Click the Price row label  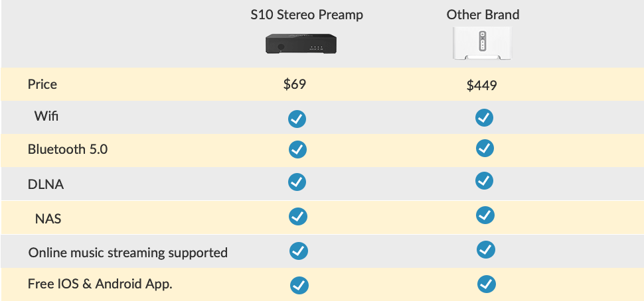point(42,84)
